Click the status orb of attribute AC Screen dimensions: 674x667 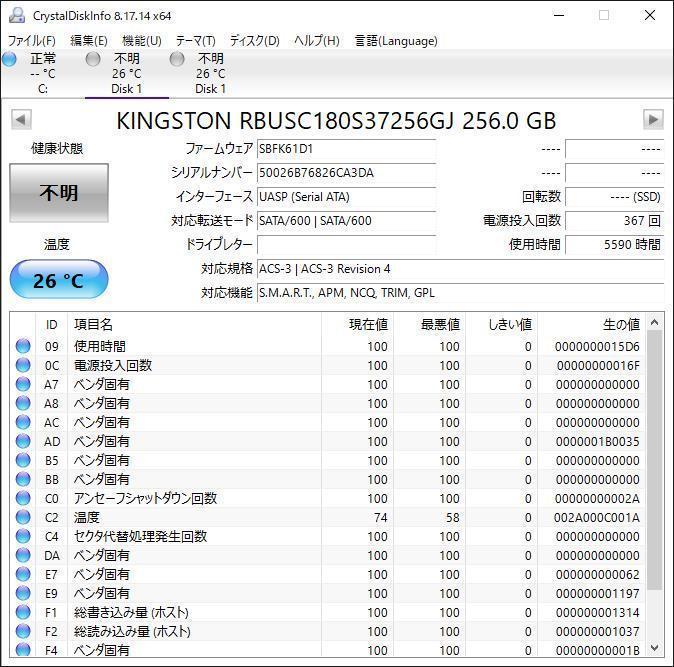tap(23, 422)
